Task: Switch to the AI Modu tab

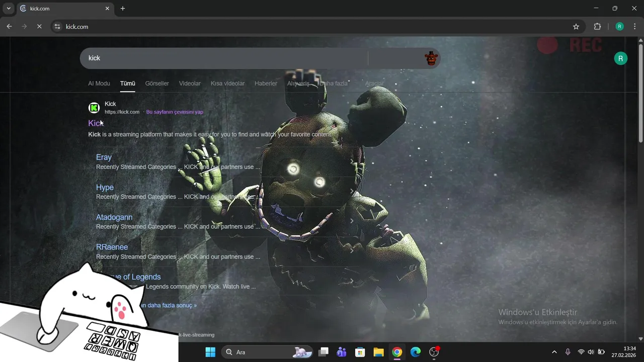Action: 99,83
